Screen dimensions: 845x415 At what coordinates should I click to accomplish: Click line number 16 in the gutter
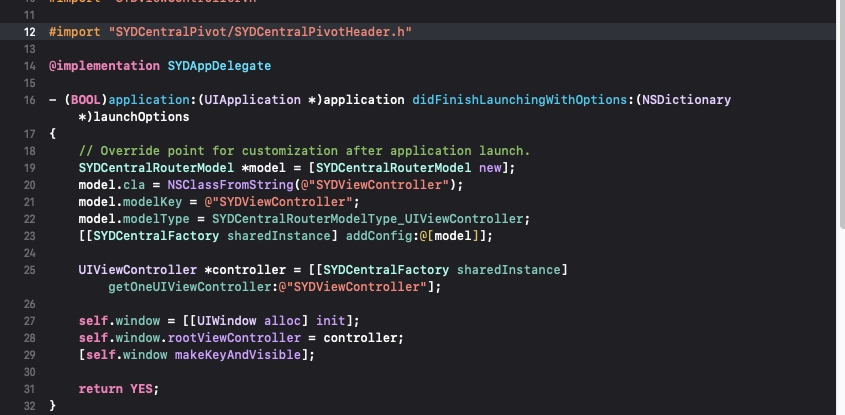[29, 100]
